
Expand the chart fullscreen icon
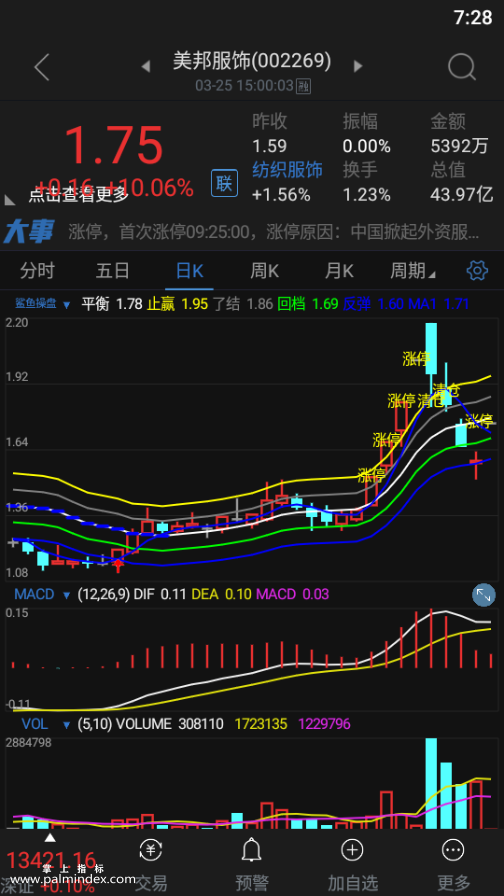point(483,595)
